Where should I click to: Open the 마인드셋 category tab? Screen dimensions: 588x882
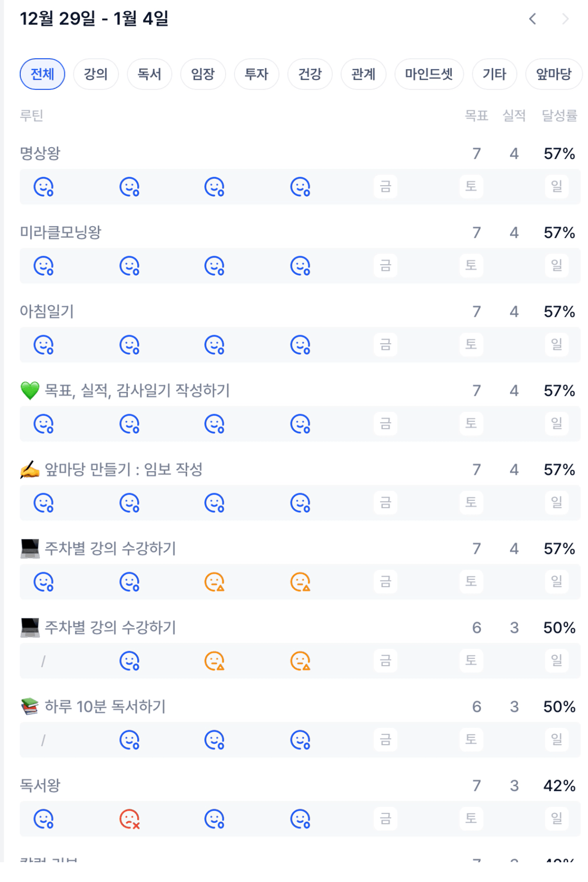(x=429, y=74)
